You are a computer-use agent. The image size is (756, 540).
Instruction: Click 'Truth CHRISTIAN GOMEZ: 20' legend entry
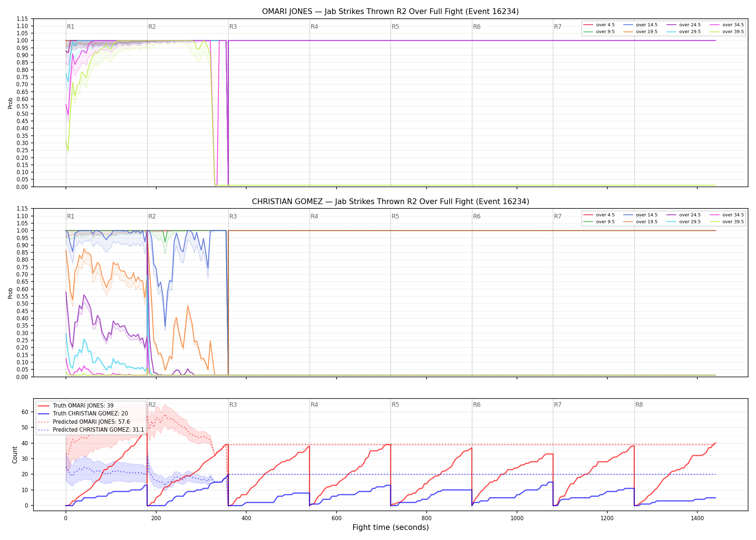point(83,413)
